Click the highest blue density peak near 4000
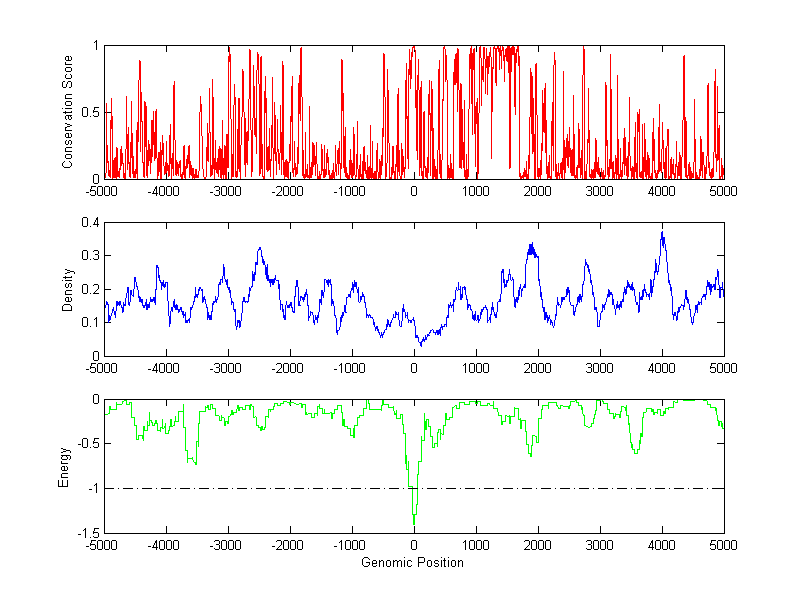The height and width of the screenshot is (599, 800). click(662, 234)
